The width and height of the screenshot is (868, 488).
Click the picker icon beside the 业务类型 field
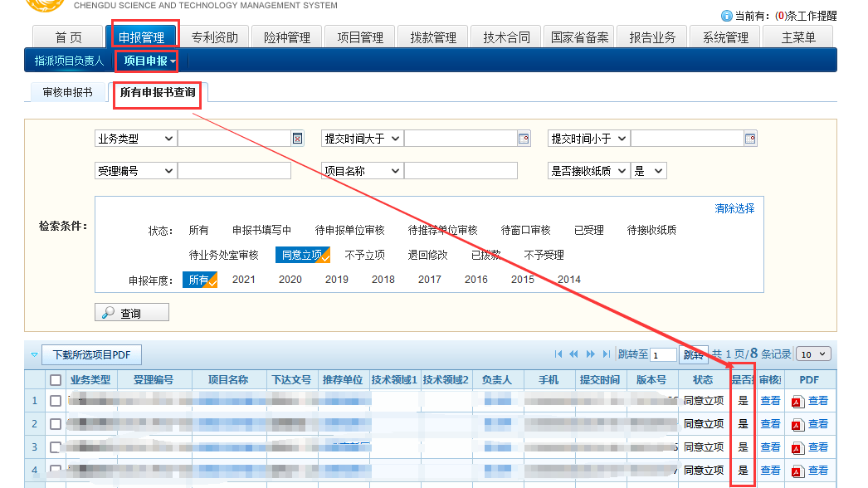click(298, 139)
